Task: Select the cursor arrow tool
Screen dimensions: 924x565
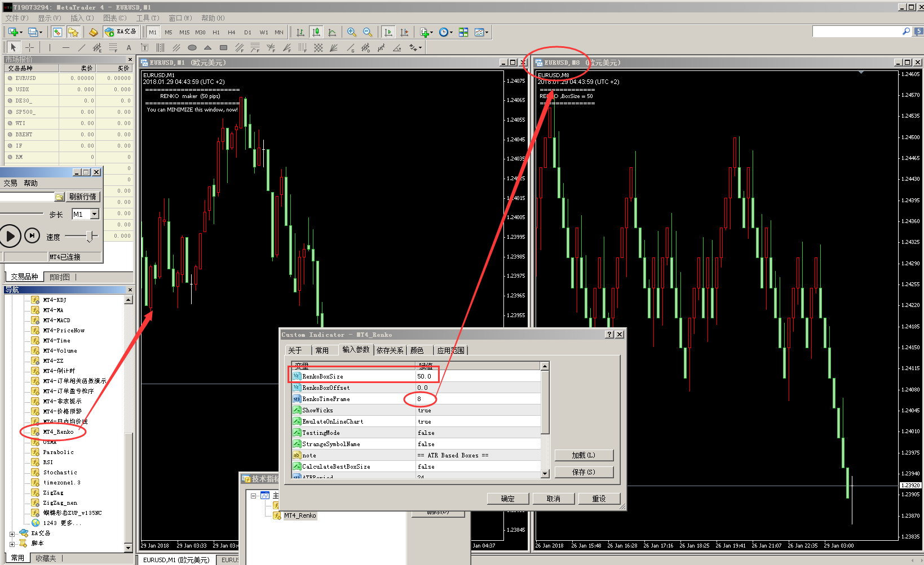Action: [x=14, y=48]
